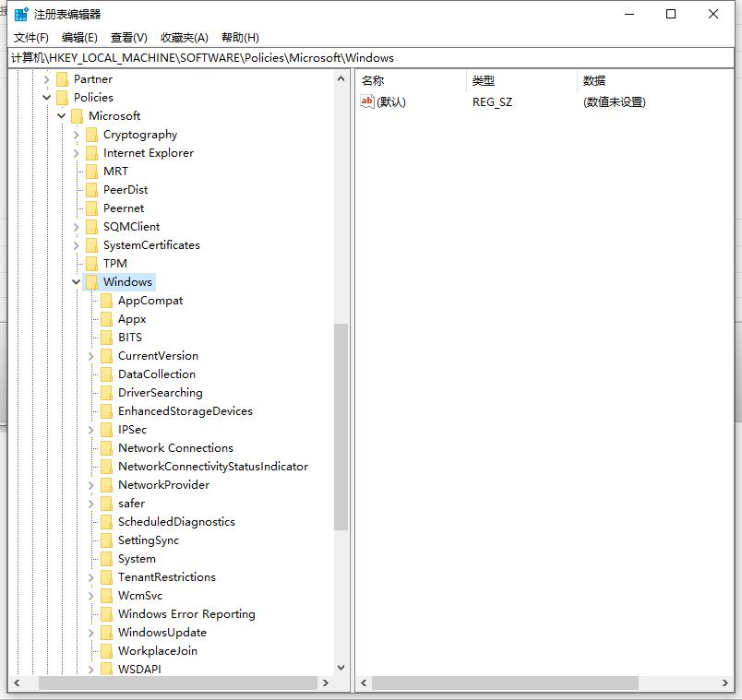Expand the SystemCertificates key

77,245
